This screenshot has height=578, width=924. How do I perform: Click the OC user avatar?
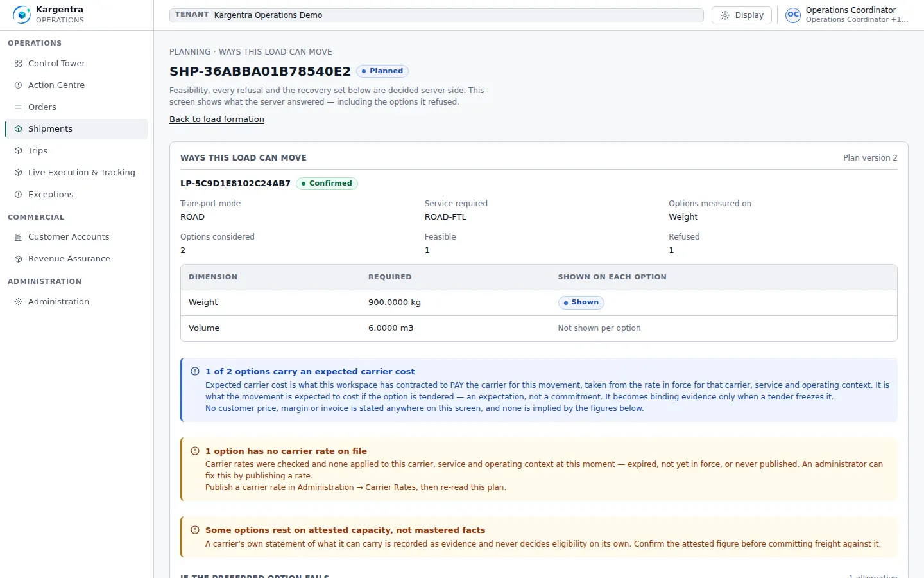point(793,15)
